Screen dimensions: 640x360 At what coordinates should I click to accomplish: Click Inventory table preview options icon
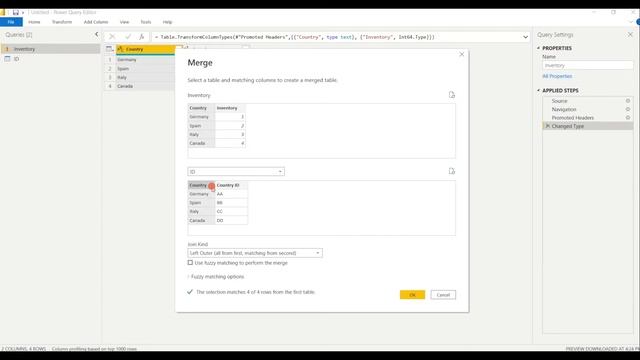[451, 95]
